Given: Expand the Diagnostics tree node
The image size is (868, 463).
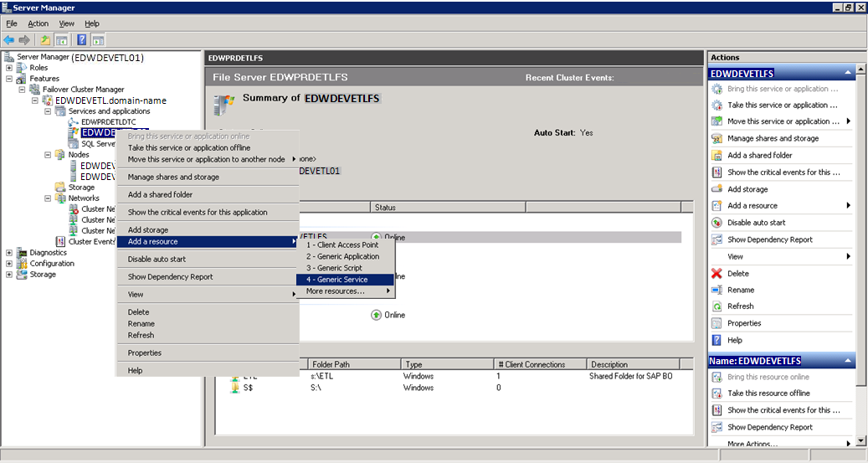Looking at the screenshot, I should 9,253.
